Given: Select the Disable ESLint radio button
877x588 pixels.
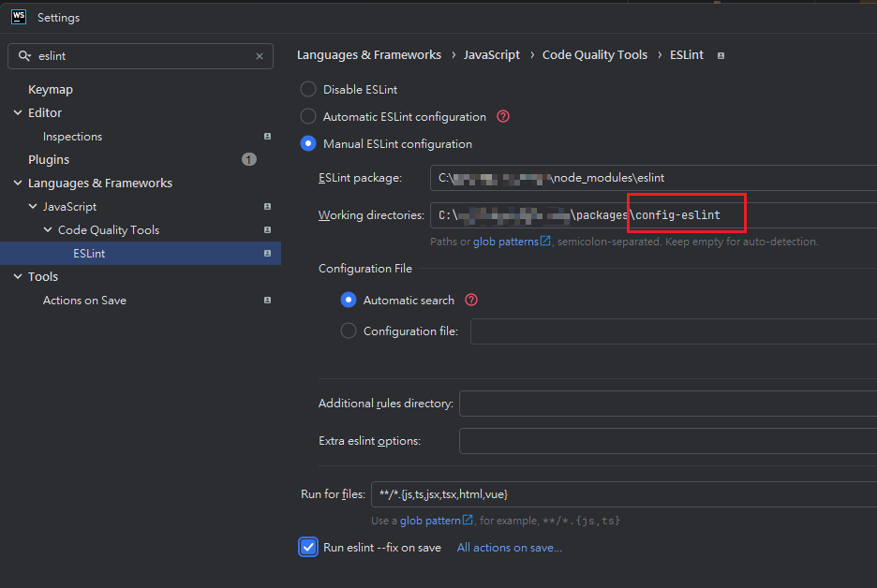Looking at the screenshot, I should point(308,90).
